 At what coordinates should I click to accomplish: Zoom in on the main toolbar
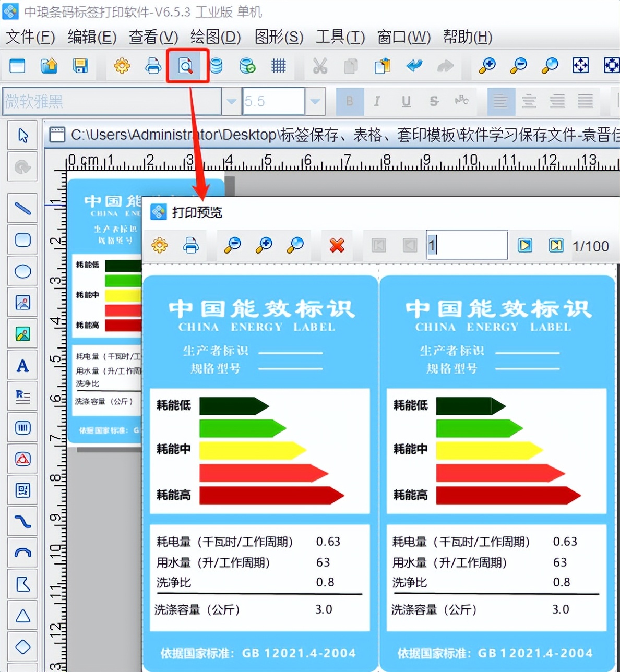coord(487,66)
